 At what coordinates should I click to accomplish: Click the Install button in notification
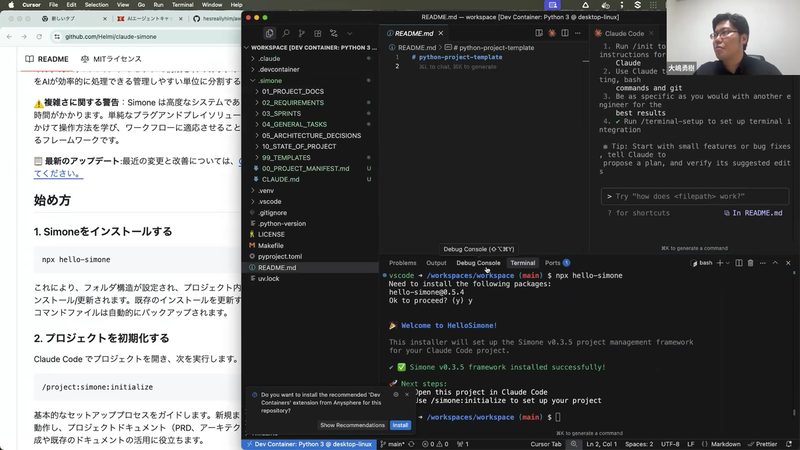coord(400,425)
